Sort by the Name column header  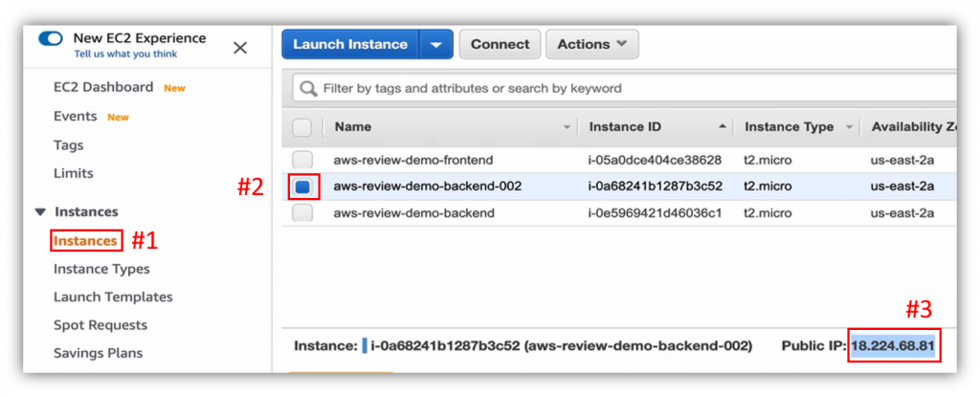click(x=352, y=127)
